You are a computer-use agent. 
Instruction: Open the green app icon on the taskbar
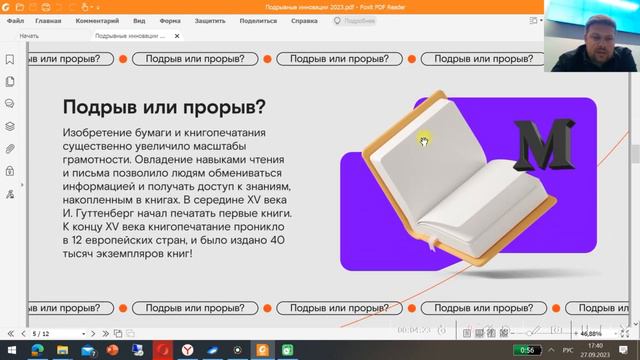click(287, 350)
